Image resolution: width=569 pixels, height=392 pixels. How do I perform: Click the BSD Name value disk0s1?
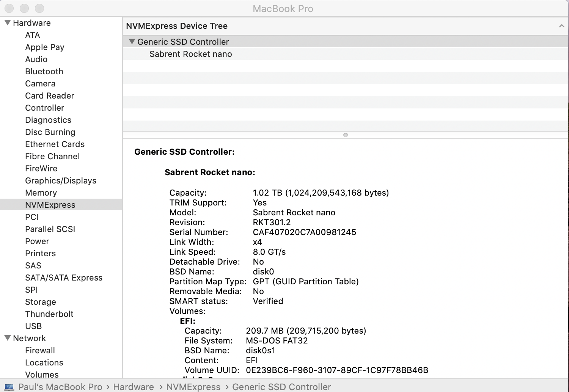(x=261, y=350)
